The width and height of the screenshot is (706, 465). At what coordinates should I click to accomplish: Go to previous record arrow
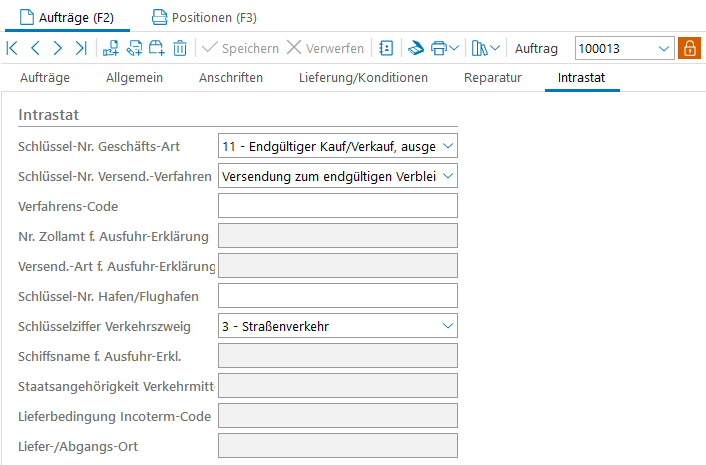point(35,48)
